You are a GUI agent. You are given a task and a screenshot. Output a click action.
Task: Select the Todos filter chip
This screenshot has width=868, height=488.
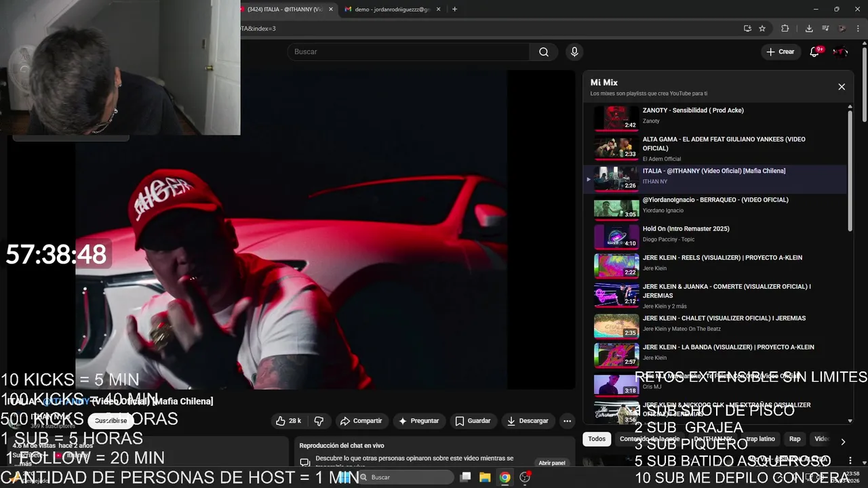coord(597,439)
